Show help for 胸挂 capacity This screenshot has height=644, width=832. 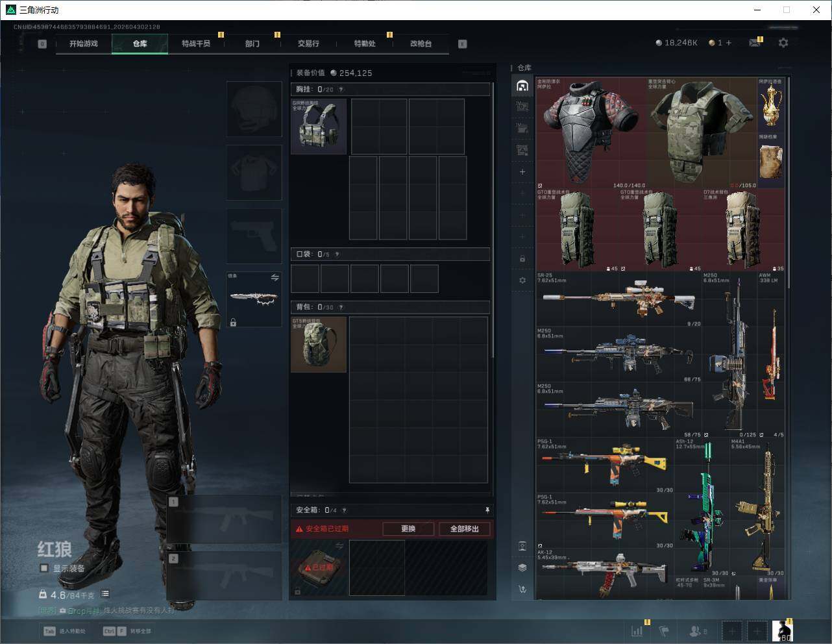point(341,90)
